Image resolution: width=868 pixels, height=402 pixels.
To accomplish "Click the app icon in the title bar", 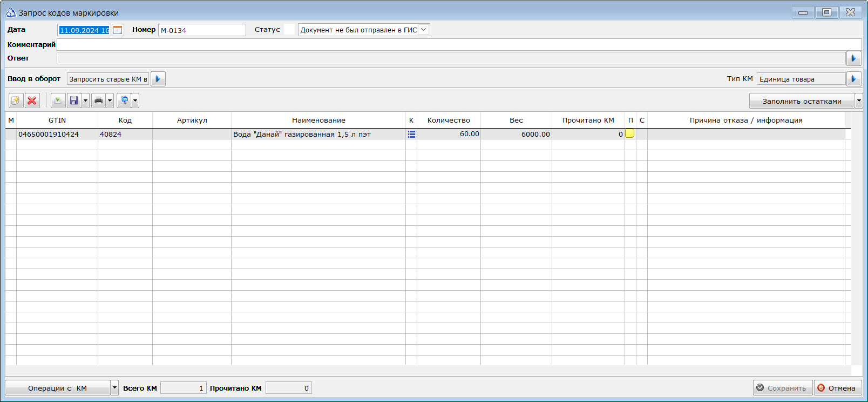I will [11, 12].
